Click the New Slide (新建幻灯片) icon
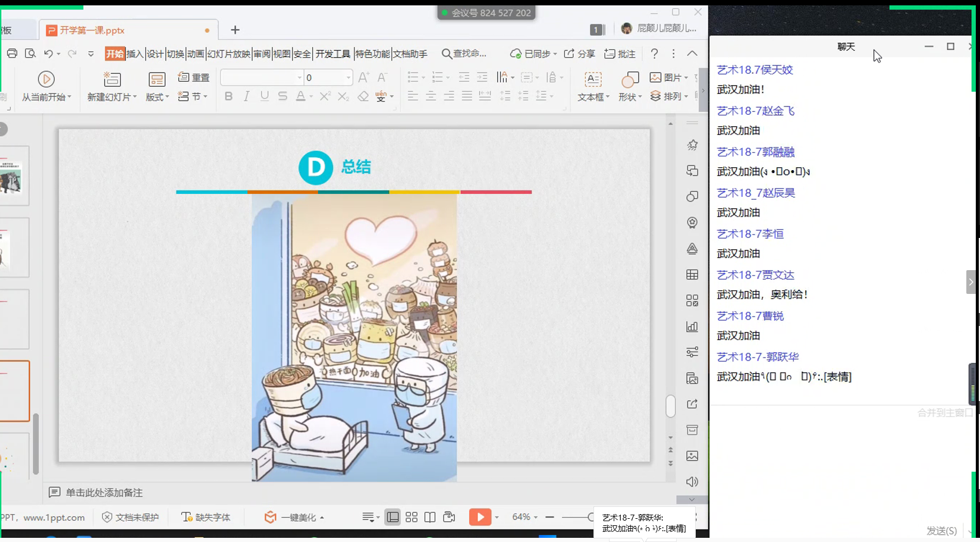The height and width of the screenshot is (542, 980). click(x=112, y=79)
